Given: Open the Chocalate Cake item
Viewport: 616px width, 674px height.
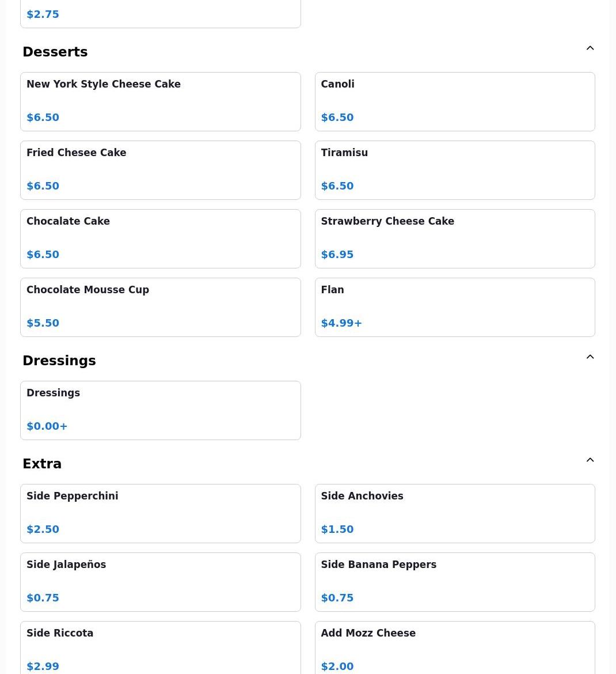Looking at the screenshot, I should click(x=160, y=238).
